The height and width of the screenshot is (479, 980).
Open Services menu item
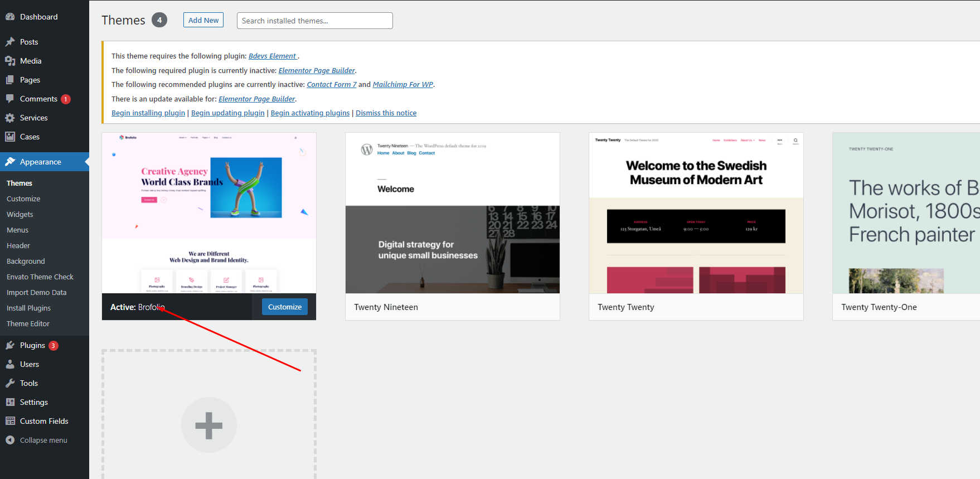coord(45,118)
